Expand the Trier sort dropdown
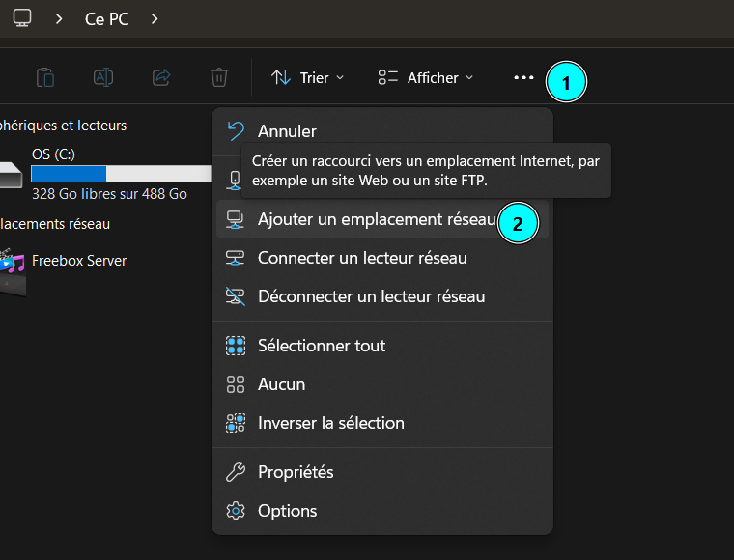 click(308, 77)
